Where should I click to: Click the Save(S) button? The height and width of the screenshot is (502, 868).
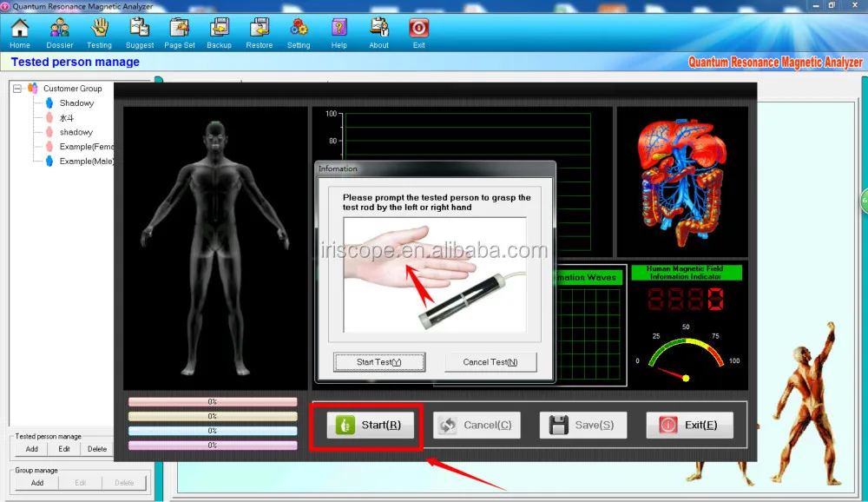[583, 425]
